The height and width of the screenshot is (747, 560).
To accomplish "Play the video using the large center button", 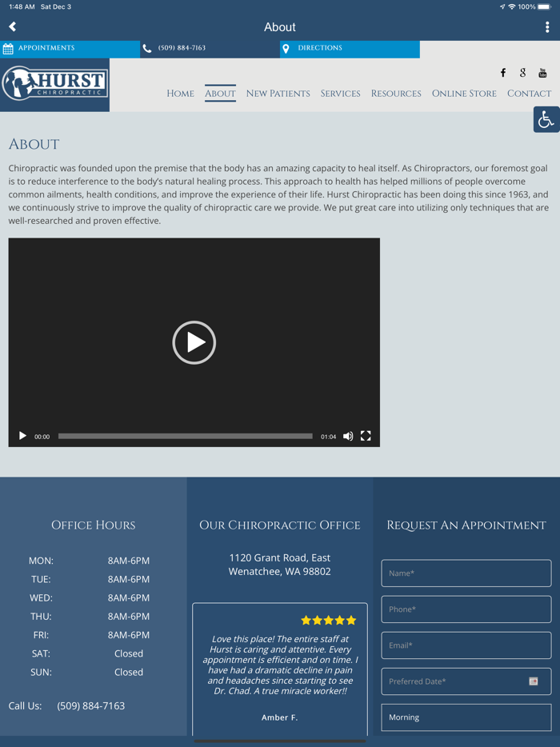I will pyautogui.click(x=194, y=342).
